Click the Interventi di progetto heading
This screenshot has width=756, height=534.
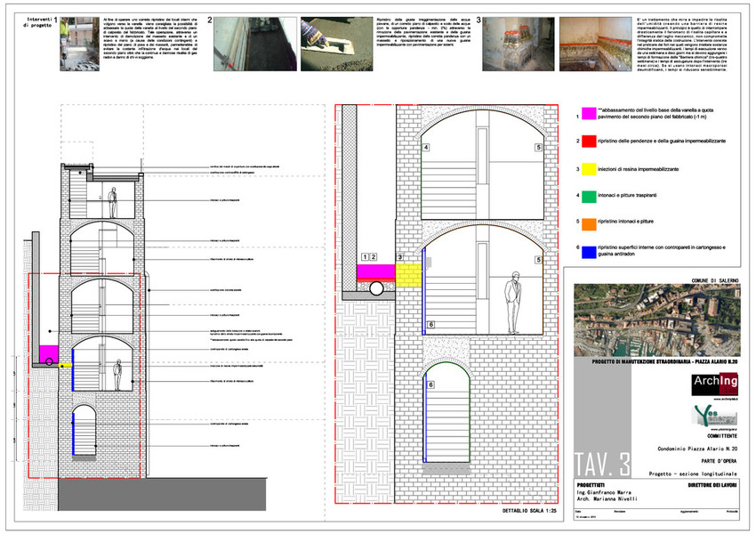coord(38,21)
